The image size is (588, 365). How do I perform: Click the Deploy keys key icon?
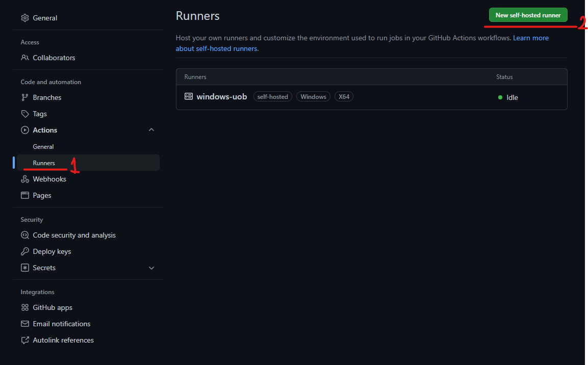24,251
